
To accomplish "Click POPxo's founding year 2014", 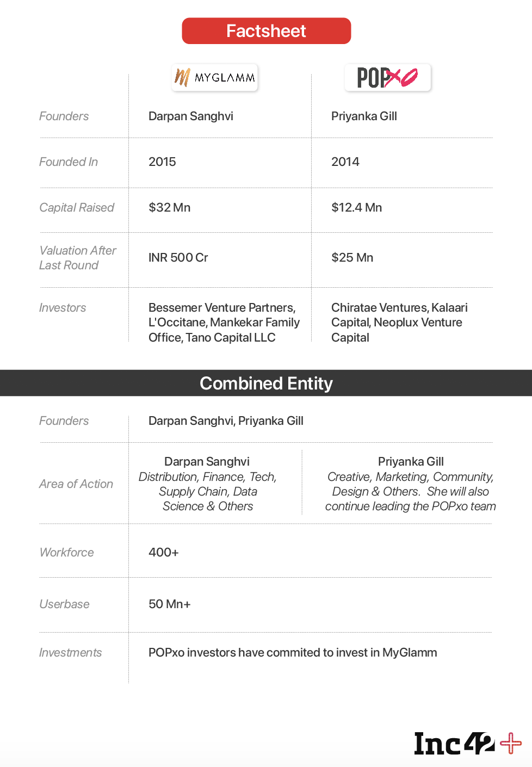I will point(345,162).
